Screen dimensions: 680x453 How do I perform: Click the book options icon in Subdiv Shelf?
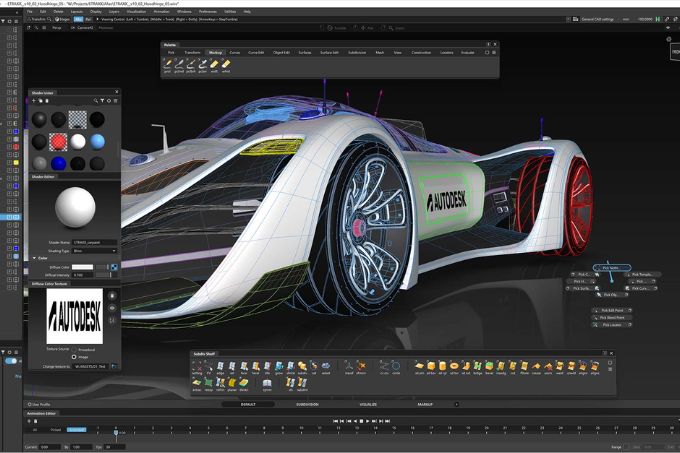[267, 383]
